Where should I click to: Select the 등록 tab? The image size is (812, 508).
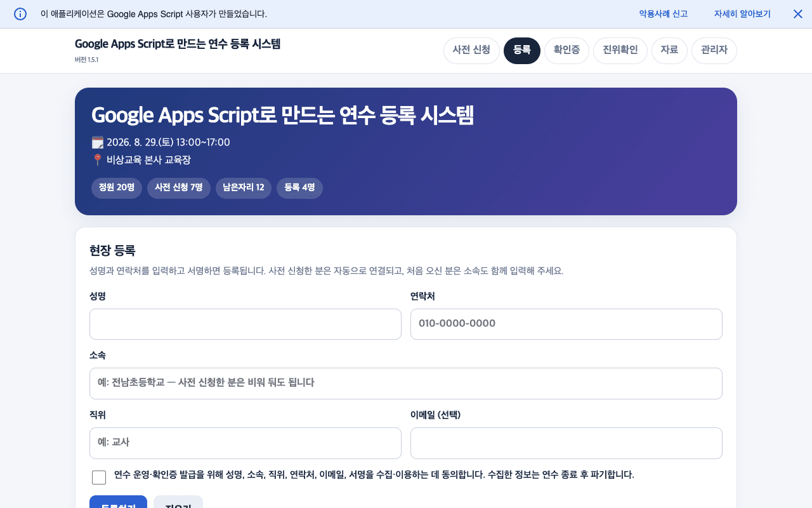click(522, 51)
